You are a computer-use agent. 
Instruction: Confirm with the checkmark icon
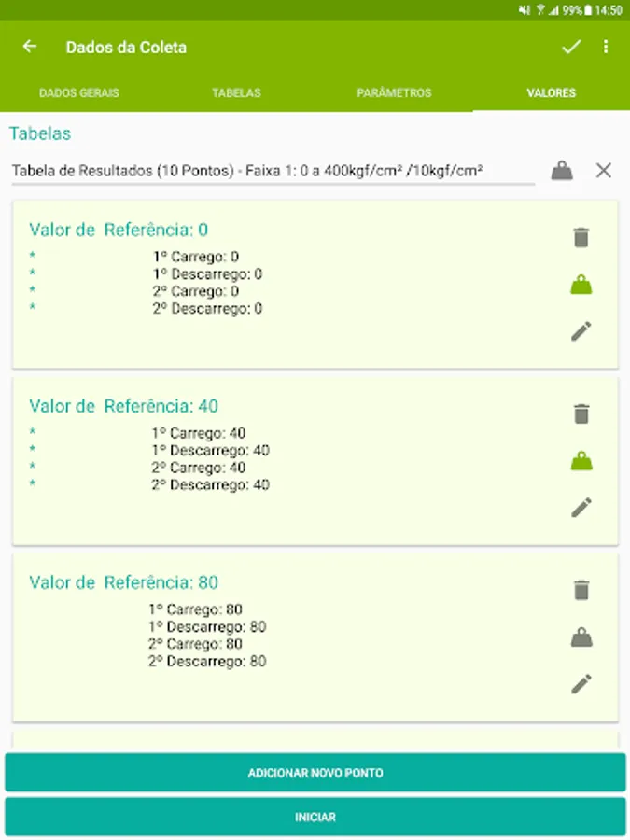(x=570, y=47)
